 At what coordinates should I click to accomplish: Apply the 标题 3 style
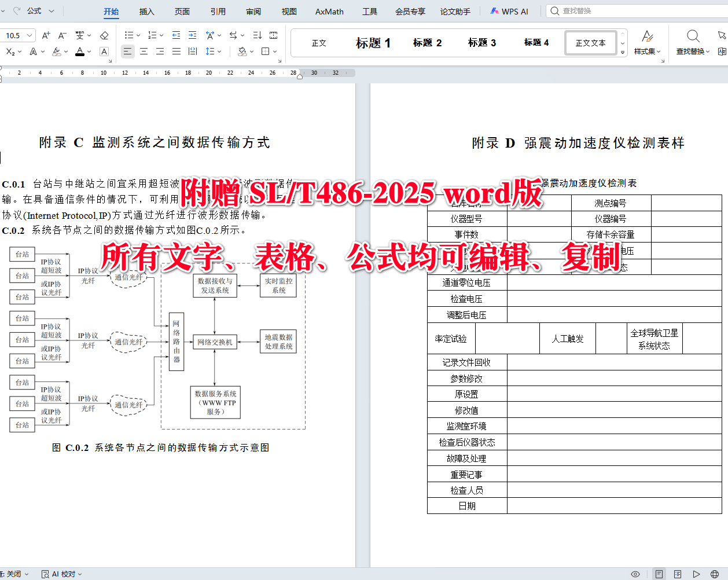pos(482,43)
